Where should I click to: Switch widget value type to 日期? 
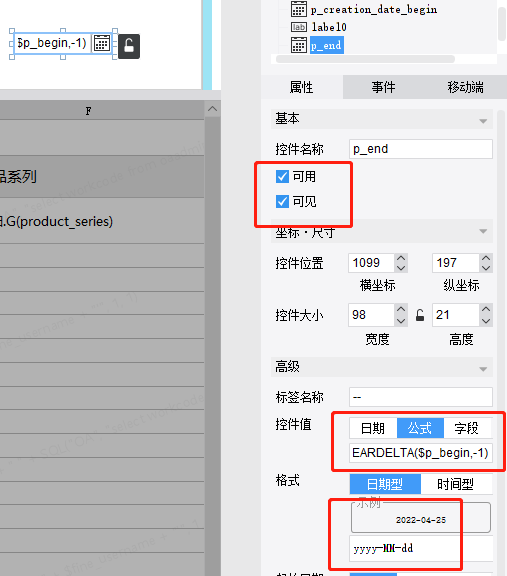click(373, 428)
